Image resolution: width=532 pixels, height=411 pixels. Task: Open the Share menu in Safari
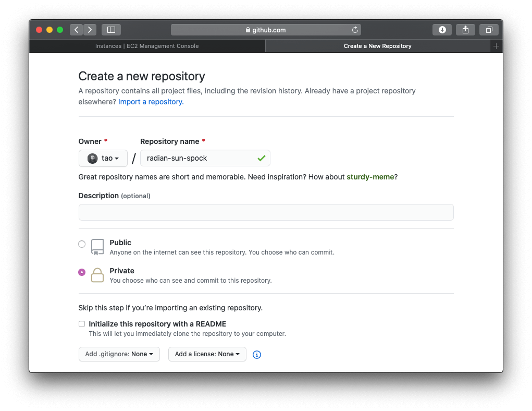coord(465,30)
